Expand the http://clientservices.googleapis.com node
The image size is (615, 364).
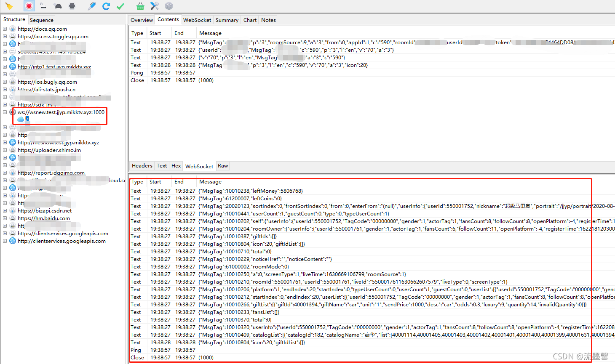(5, 241)
